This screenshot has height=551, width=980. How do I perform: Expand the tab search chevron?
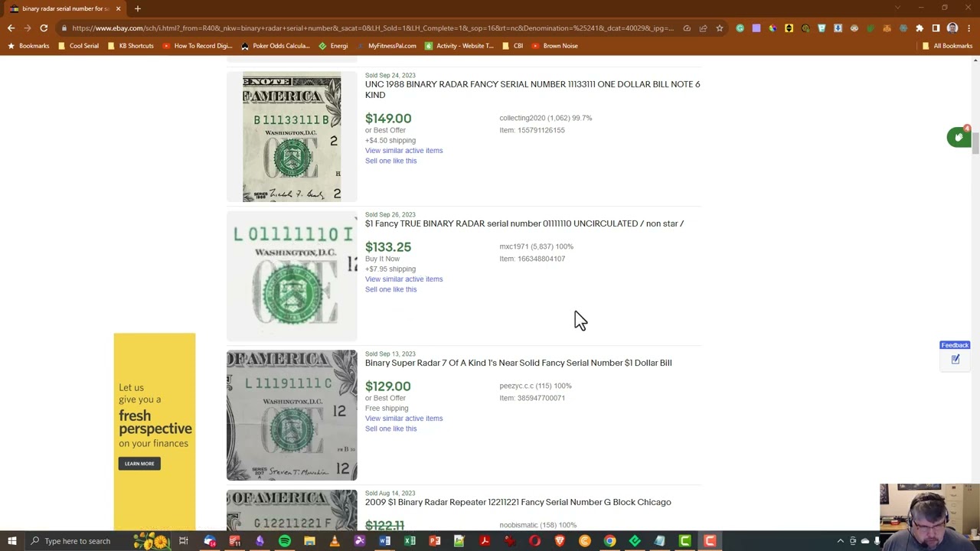pos(897,8)
